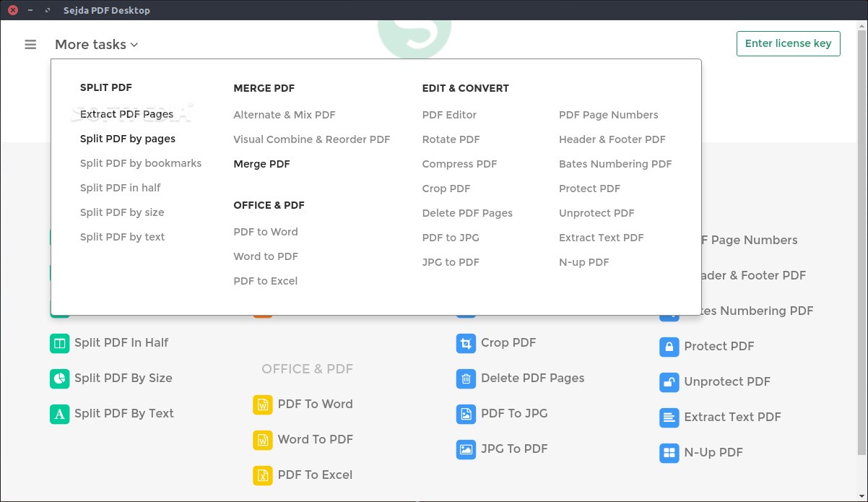Image resolution: width=868 pixels, height=502 pixels.
Task: Open Delete PDF Pages main page link
Action: click(x=533, y=378)
